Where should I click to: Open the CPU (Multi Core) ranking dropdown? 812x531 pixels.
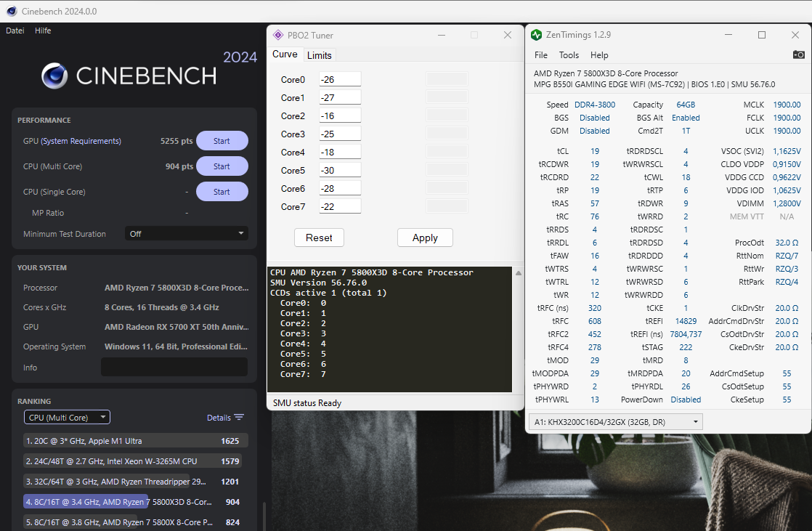[x=67, y=418]
